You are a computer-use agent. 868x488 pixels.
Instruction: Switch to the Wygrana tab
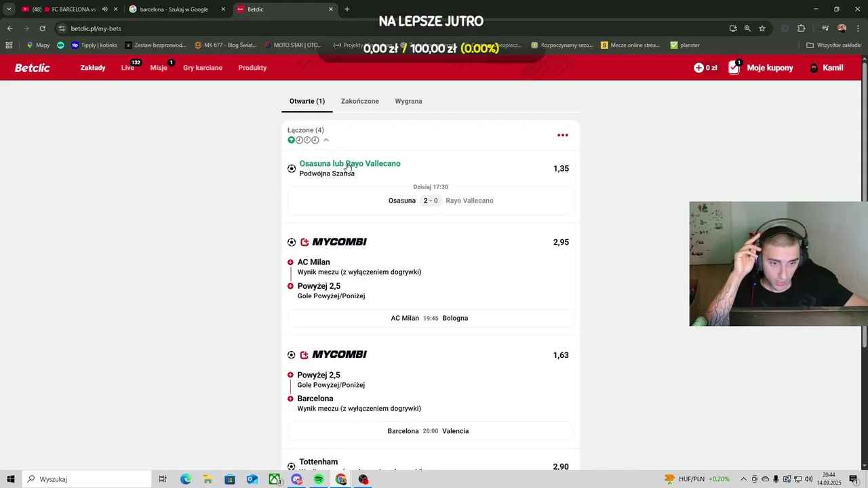click(408, 101)
